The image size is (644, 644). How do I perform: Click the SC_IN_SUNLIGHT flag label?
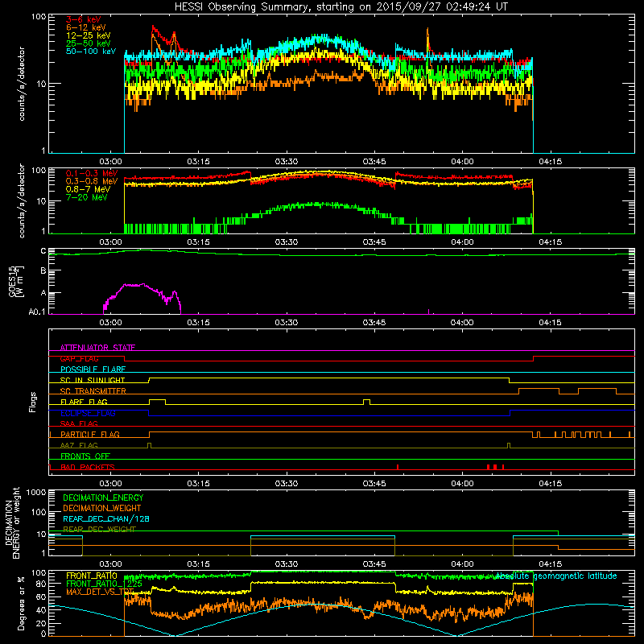point(93,380)
